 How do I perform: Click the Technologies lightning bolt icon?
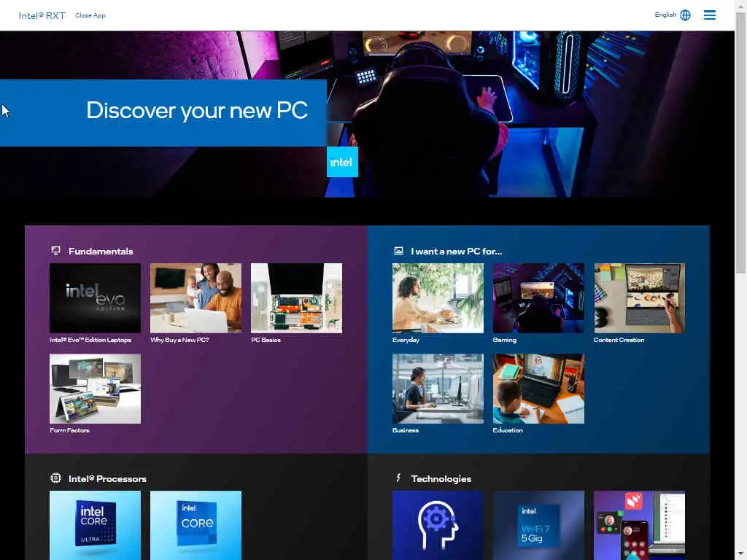399,478
